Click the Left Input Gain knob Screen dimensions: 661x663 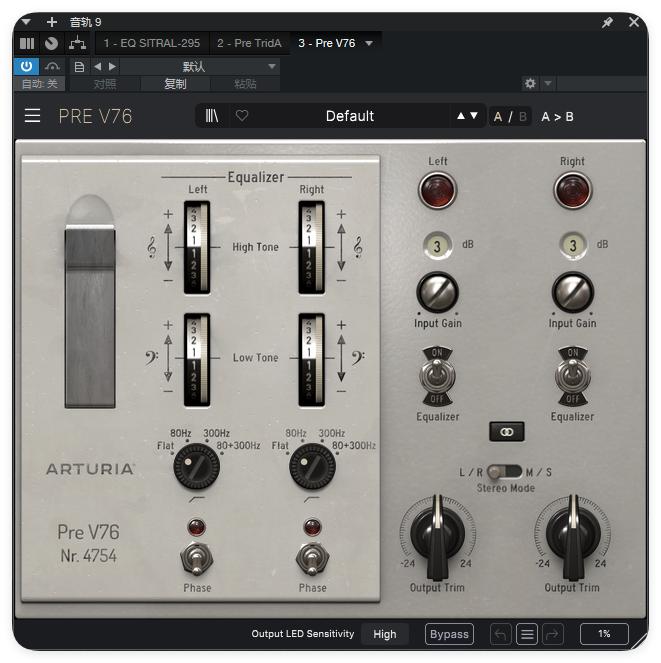[x=438, y=292]
